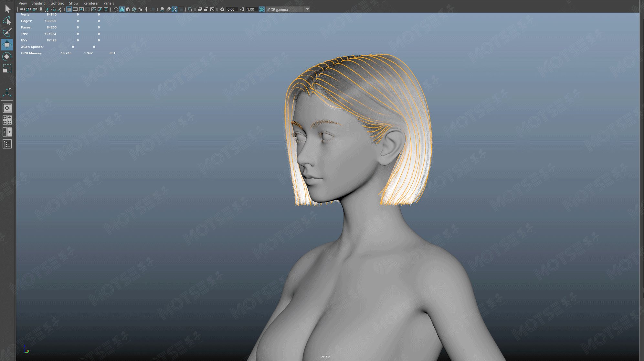Choose the Paint Selection tool
Viewport: 644px width, 361px height.
point(7,33)
